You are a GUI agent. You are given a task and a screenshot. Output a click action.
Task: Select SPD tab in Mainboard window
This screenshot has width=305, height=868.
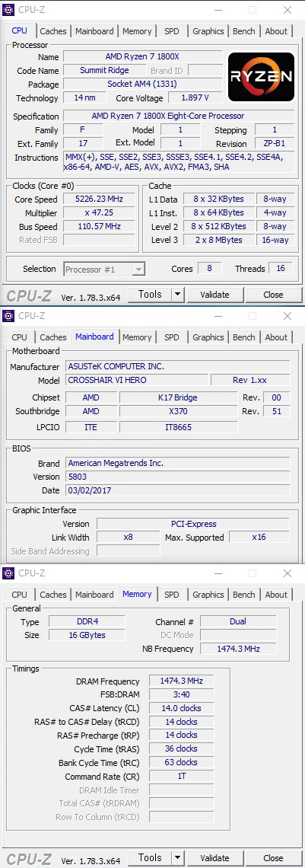point(172,337)
